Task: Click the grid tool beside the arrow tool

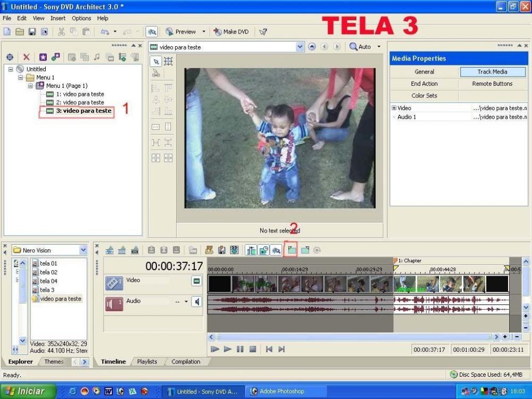Action: pos(168,61)
